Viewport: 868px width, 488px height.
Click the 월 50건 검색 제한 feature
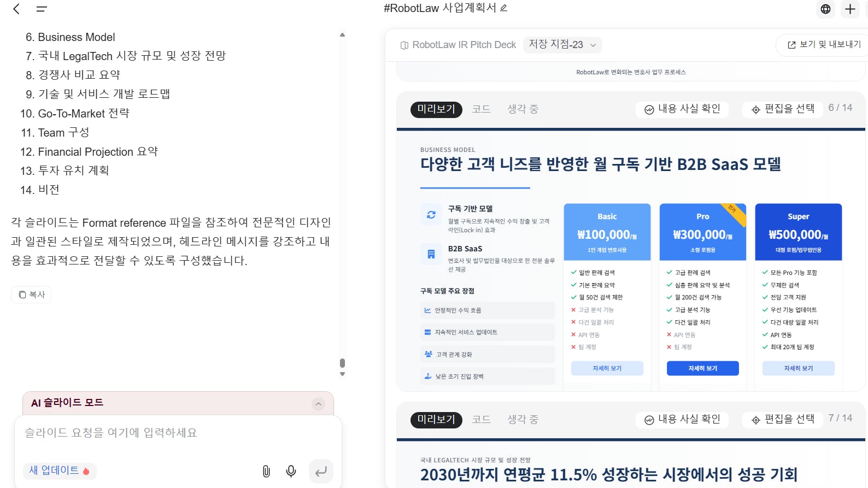[597, 297]
